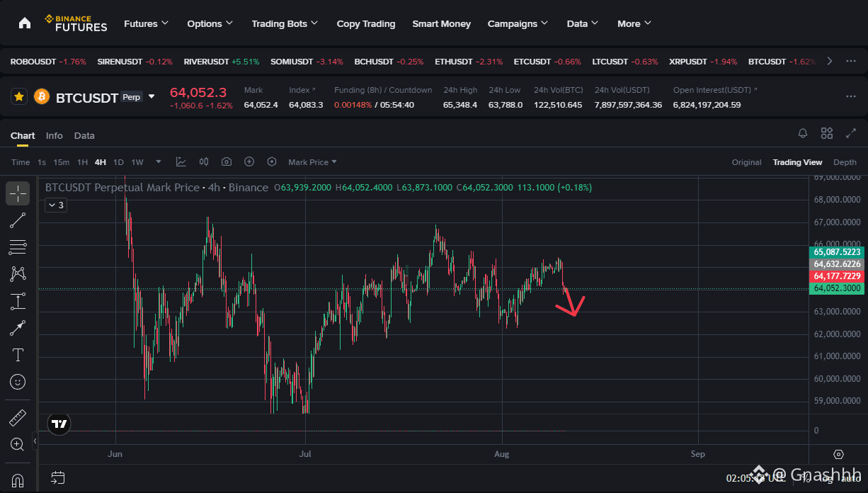
Task: Select the trend line drawing tool
Action: (x=18, y=220)
